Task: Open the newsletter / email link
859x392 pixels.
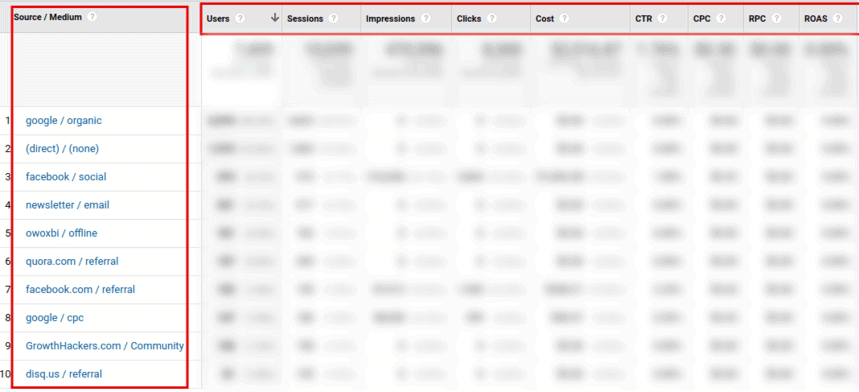Action: click(x=67, y=205)
